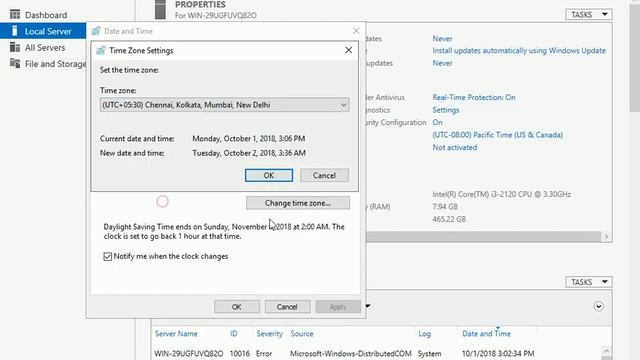This screenshot has width=640, height=360.
Task: Click event date 10/1/2018 3:02:34 PM
Action: click(498, 353)
